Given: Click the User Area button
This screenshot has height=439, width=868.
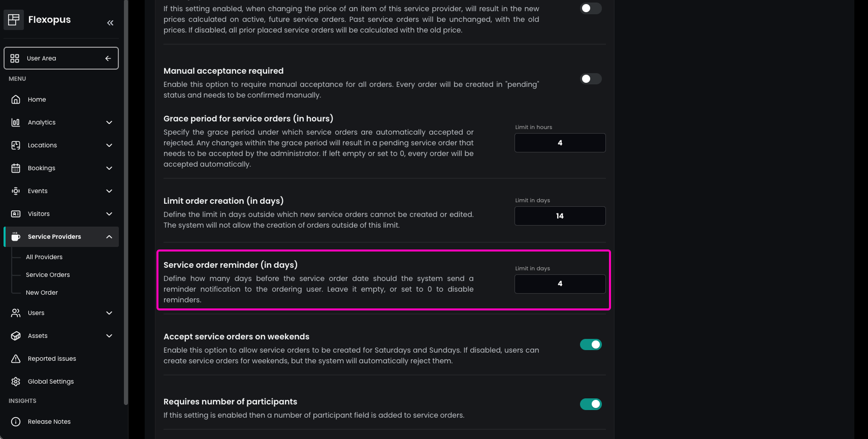Looking at the screenshot, I should pyautogui.click(x=61, y=58).
